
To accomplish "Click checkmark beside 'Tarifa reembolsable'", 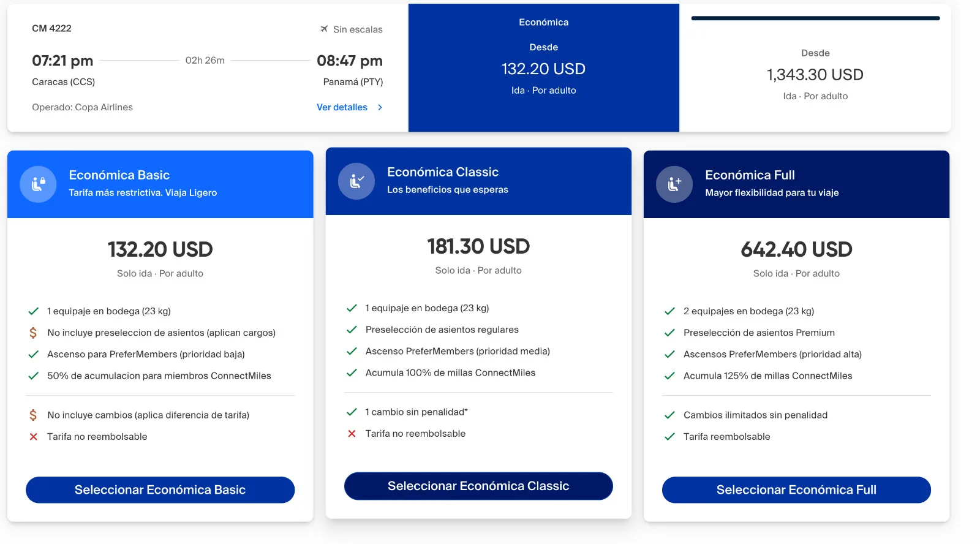I will [669, 437].
